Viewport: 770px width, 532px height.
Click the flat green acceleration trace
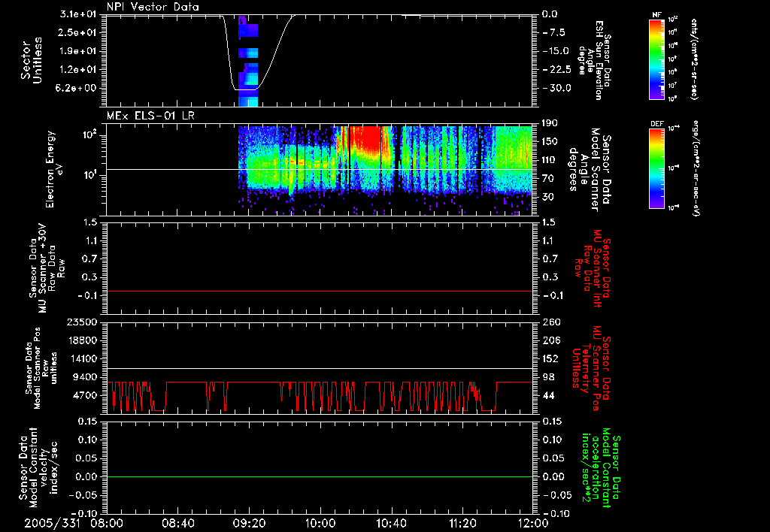[320, 476]
